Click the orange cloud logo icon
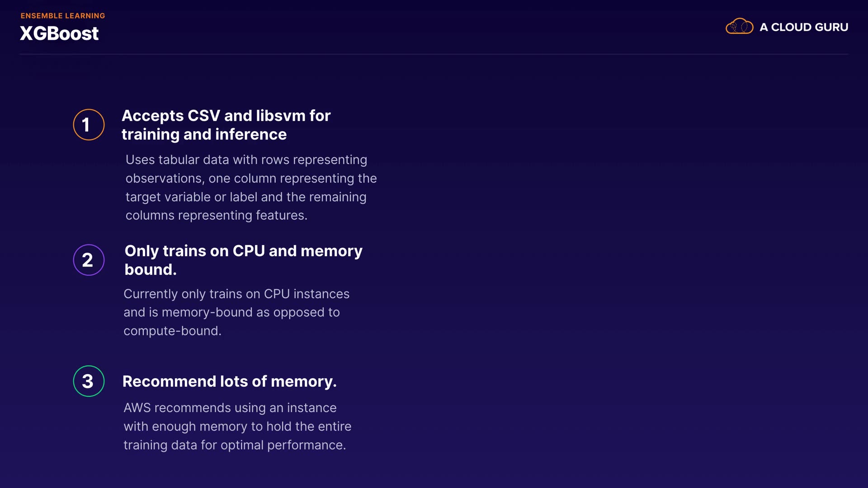Viewport: 868px width, 488px height. click(739, 27)
